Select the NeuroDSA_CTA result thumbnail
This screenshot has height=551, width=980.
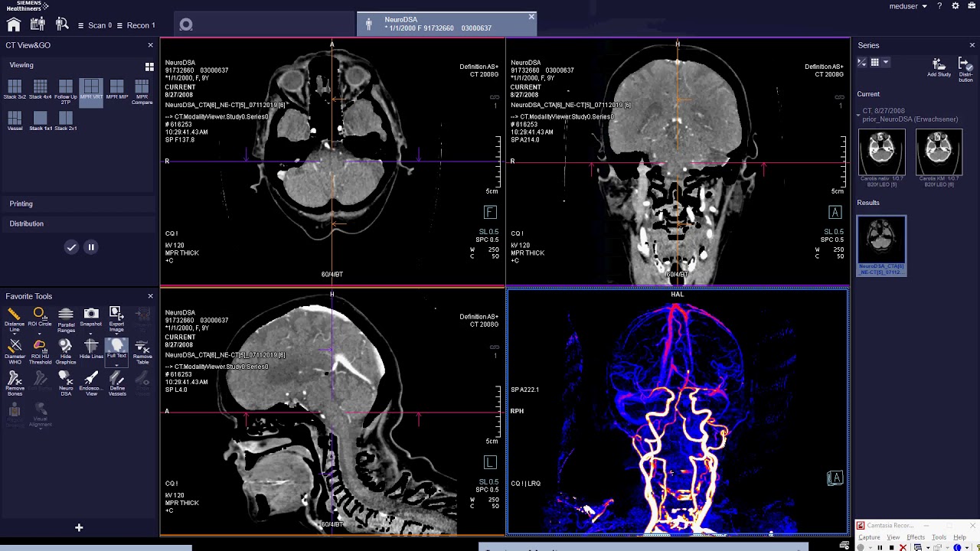click(881, 245)
